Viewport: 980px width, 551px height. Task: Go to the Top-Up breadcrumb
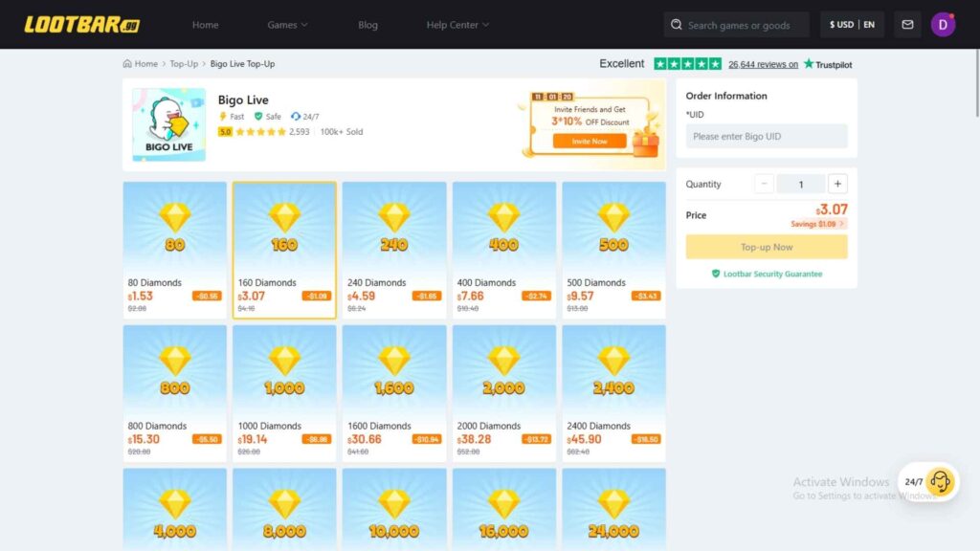[x=184, y=64]
